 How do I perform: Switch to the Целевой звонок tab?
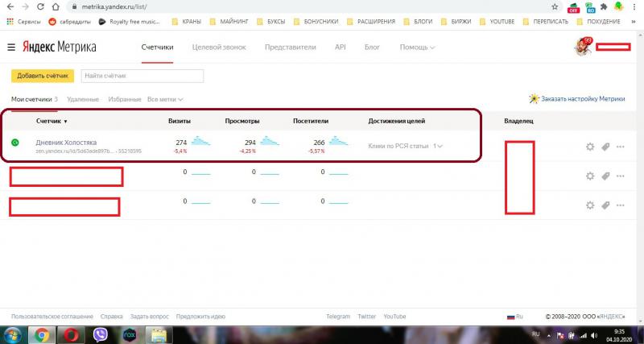[219, 48]
